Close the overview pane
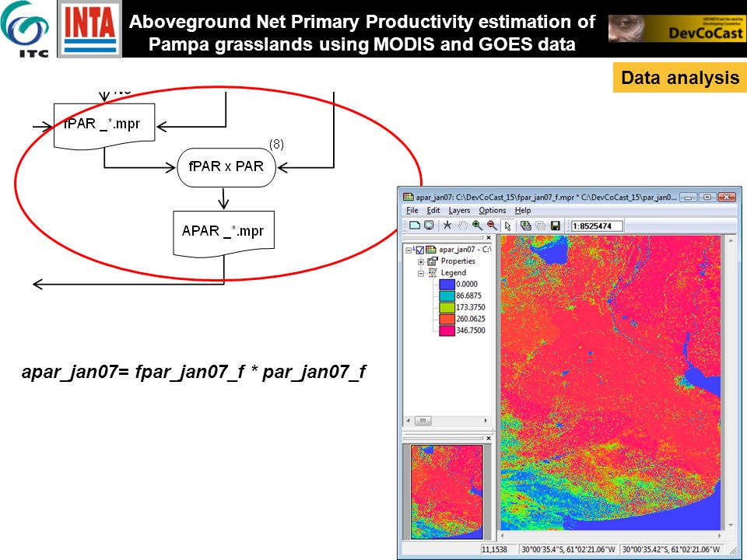Screen dimensions: 747x560 (x=489, y=438)
